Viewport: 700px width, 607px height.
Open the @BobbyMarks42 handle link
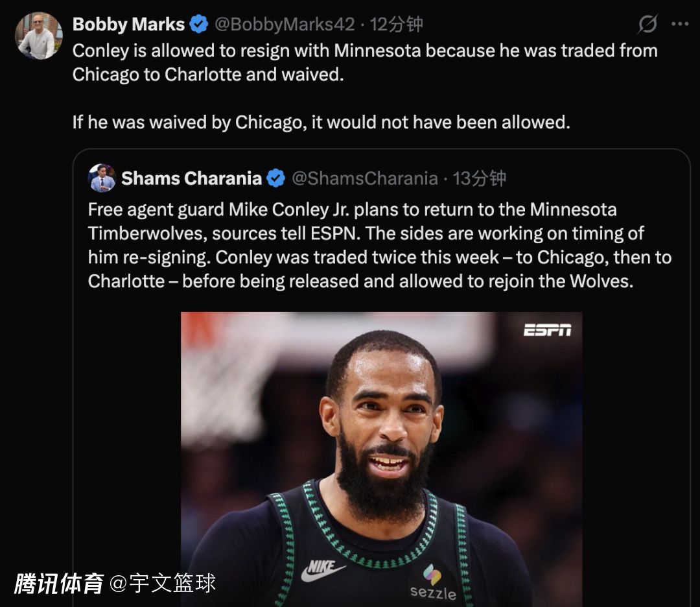285,24
